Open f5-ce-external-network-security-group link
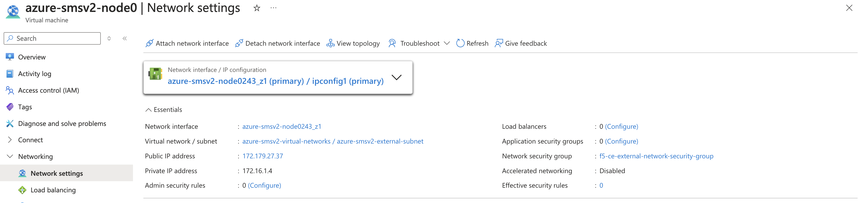 coord(656,156)
